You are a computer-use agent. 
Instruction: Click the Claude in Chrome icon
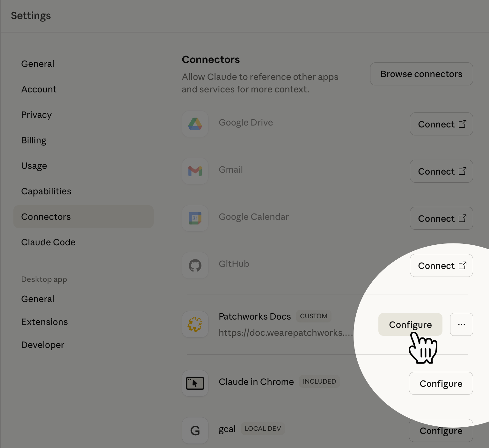click(195, 383)
